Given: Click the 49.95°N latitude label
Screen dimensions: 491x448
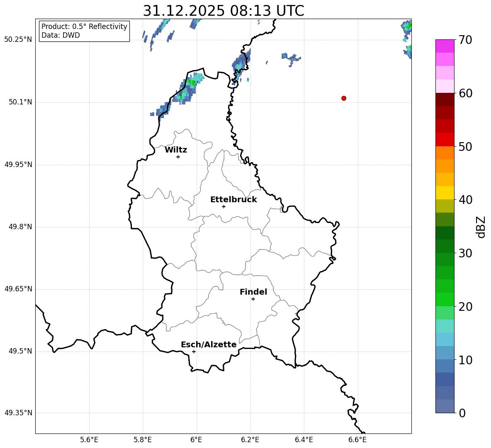Looking at the screenshot, I should coord(18,165).
